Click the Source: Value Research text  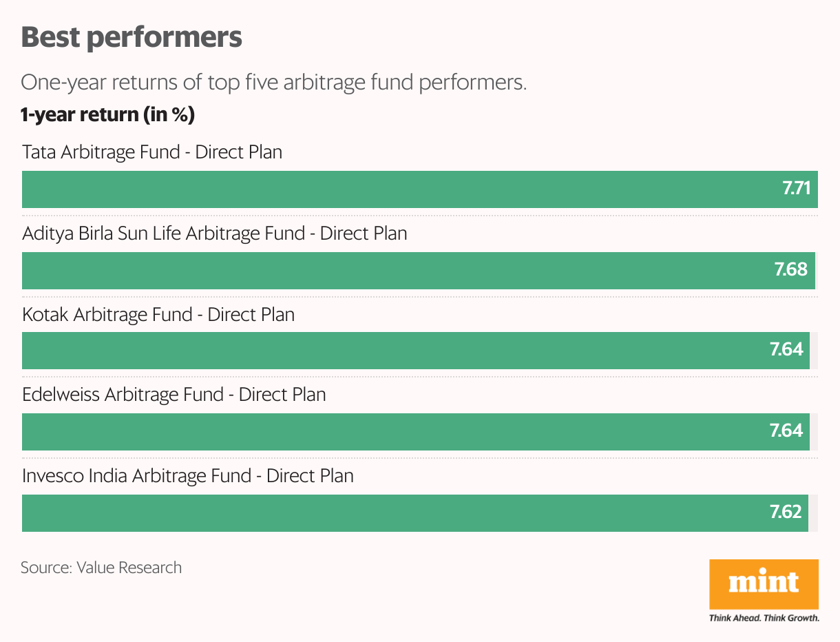pyautogui.click(x=101, y=568)
